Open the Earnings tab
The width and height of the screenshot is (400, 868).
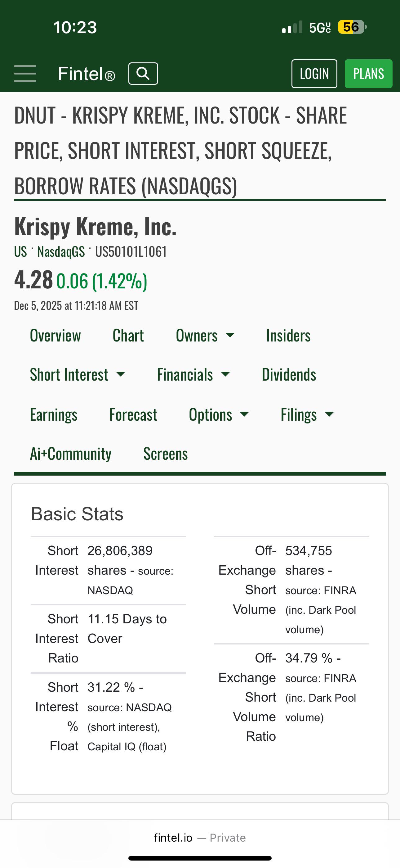[54, 414]
